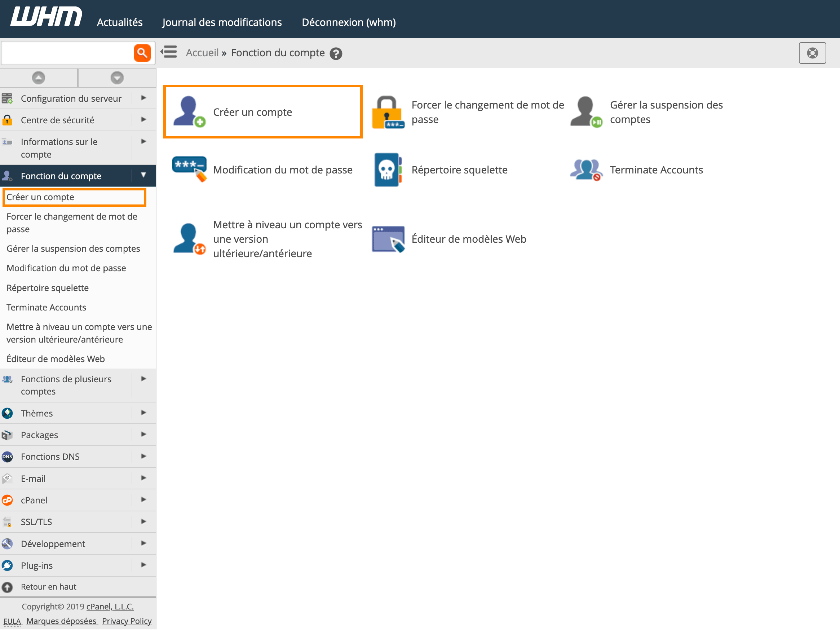
Task: Open Répertoire squelette main text link
Action: tap(460, 170)
